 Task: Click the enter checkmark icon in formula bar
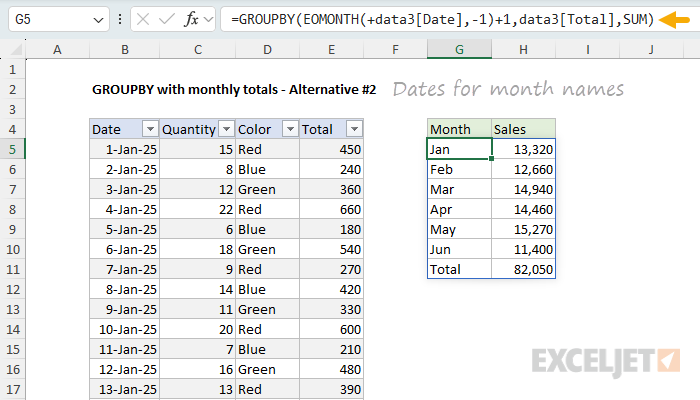coord(167,19)
